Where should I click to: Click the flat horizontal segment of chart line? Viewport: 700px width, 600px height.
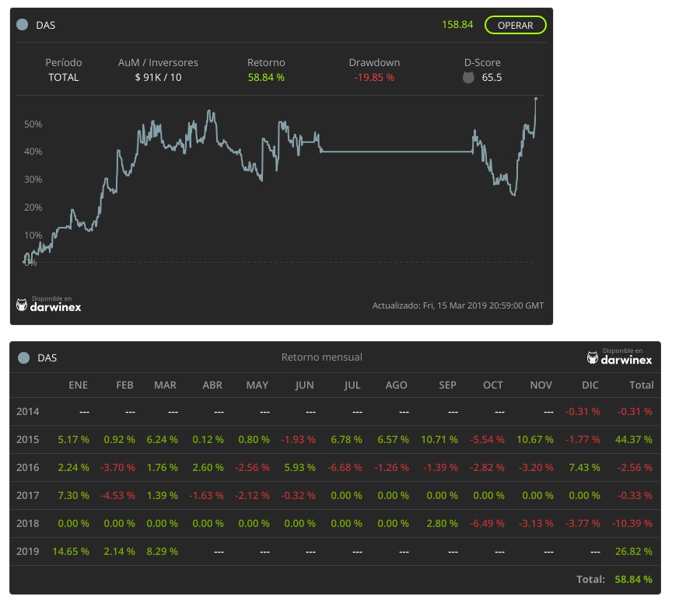397,152
